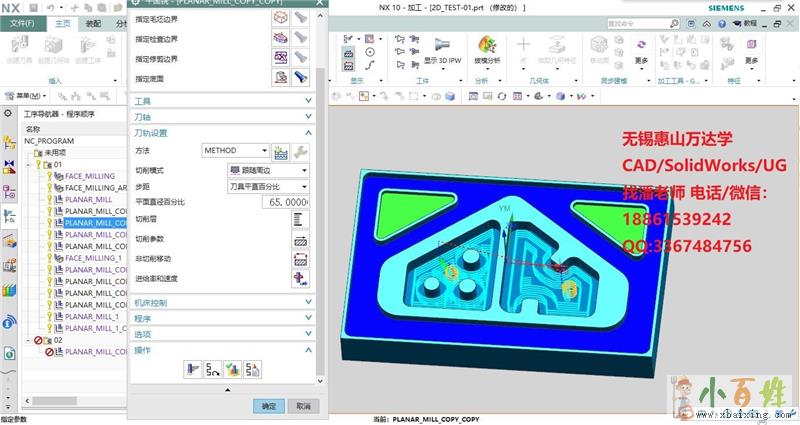Switch to the Assemblies (装配) tab
Viewport: 800px width, 425px height.
93,22
